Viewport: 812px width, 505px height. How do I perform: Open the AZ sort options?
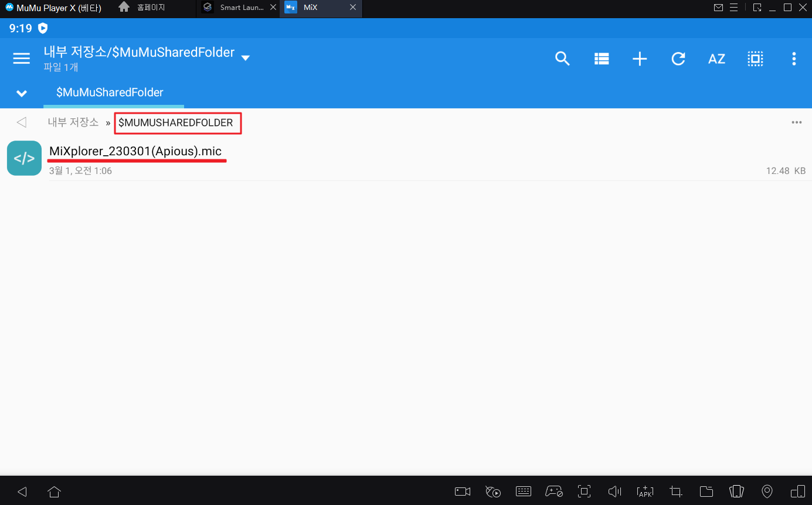[716, 59]
